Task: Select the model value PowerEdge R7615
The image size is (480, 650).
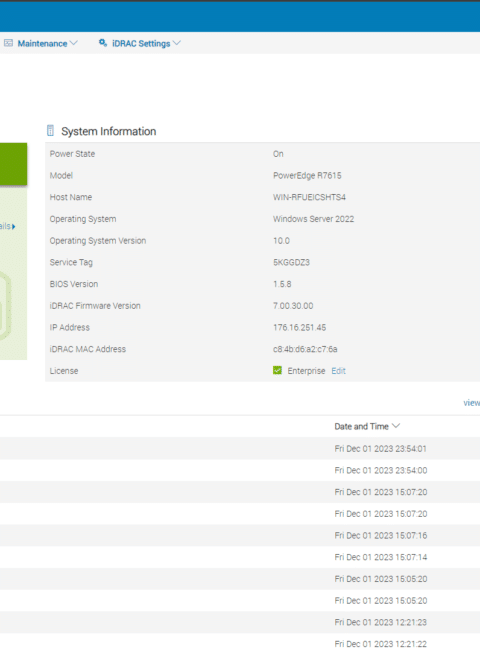Action: 307,176
